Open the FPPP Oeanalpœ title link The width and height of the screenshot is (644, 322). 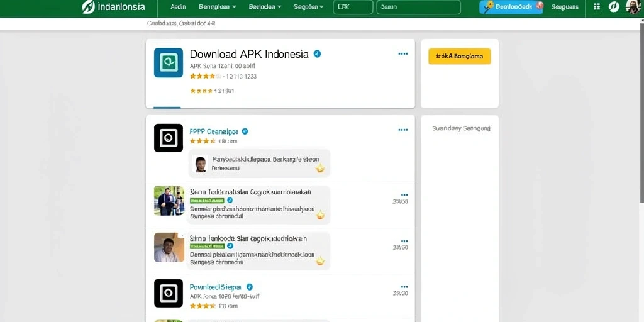214,131
